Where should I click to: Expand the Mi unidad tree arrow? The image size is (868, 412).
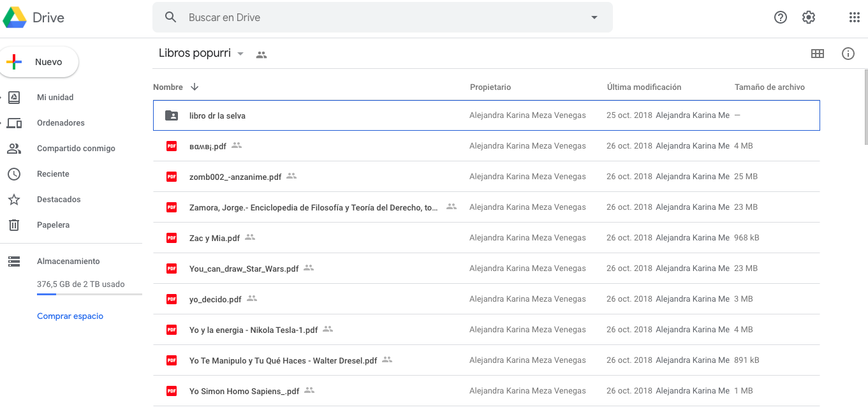tap(1, 98)
